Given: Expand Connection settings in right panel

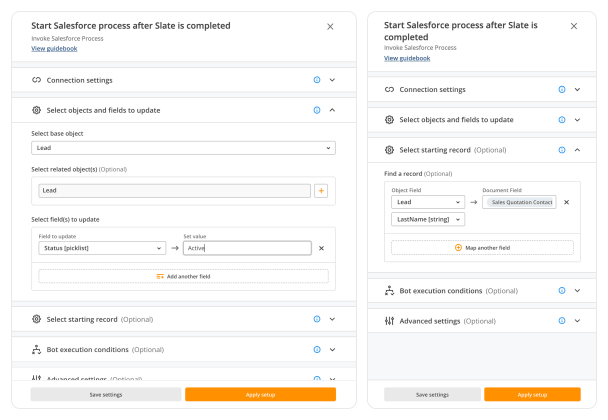Looking at the screenshot, I should tap(577, 89).
